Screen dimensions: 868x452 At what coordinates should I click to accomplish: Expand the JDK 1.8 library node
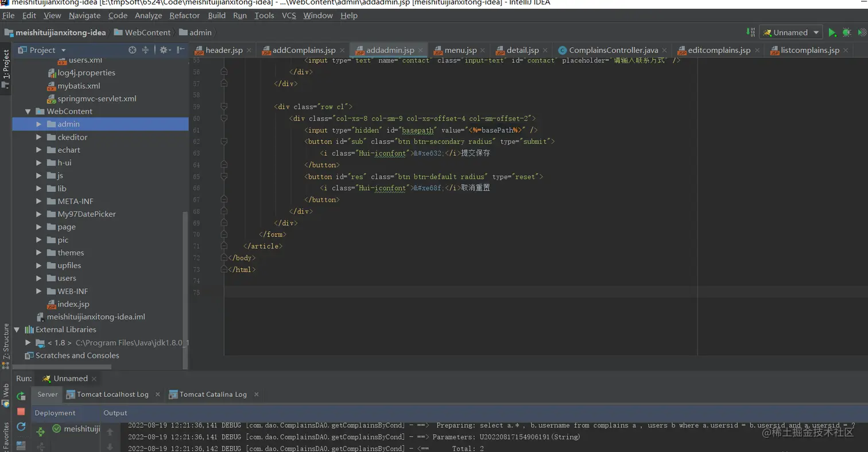[x=28, y=343]
